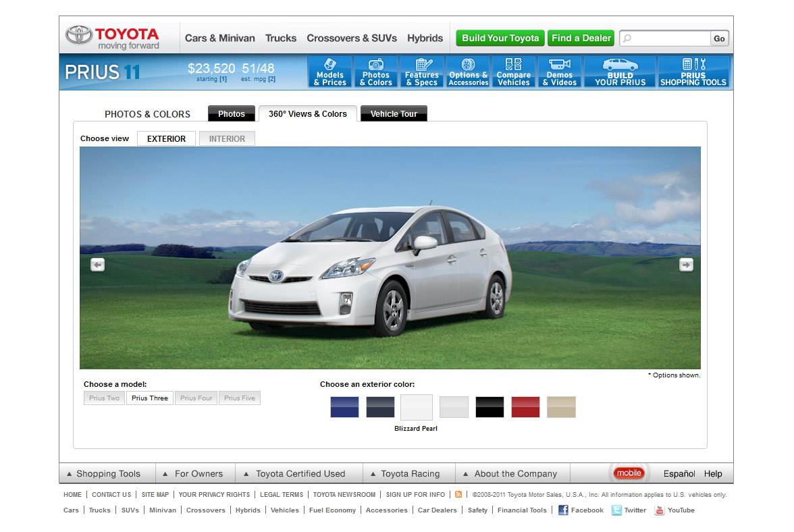Open Toyota's Twitter page
This screenshot has height=532, width=794.
tap(629, 510)
